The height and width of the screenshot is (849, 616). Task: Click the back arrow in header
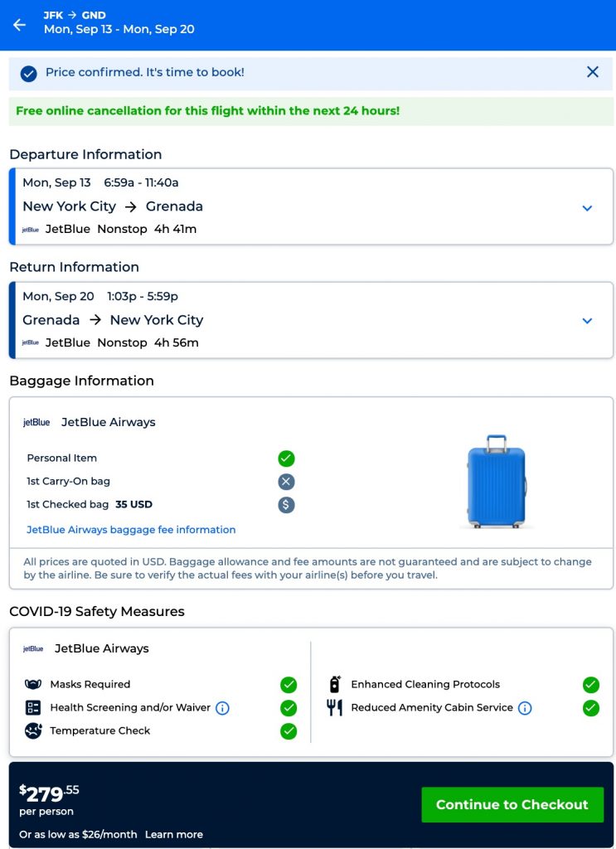[x=20, y=25]
